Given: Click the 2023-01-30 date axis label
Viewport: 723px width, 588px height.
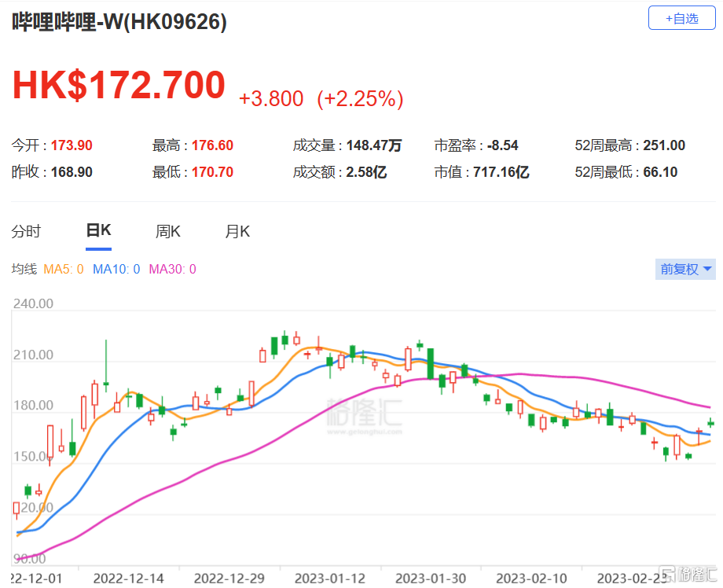Looking at the screenshot, I should click(431, 579).
